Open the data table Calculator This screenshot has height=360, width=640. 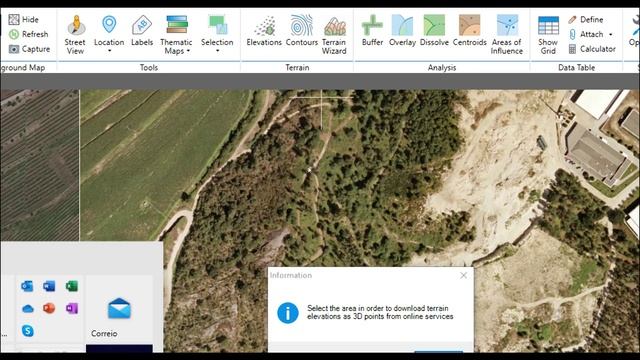coord(592,49)
